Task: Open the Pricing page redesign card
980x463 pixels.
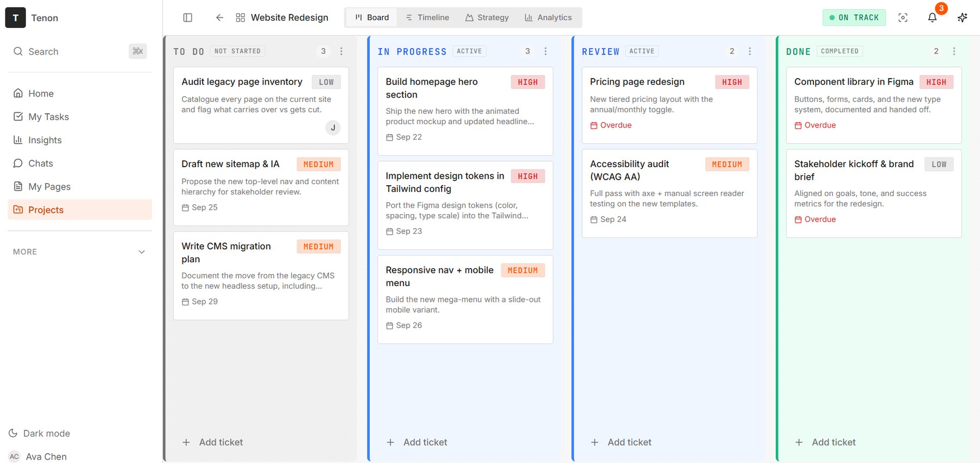Action: pos(669,105)
